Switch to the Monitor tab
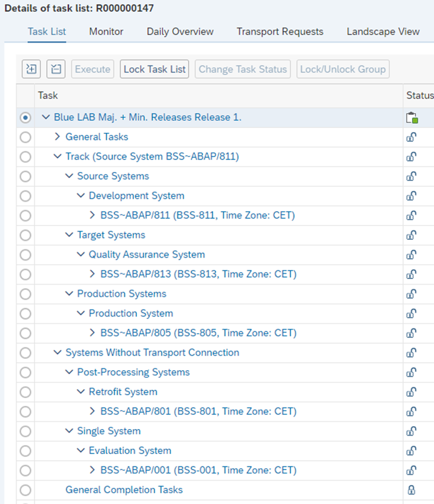Viewport: 434px width, 504px height. [x=106, y=32]
